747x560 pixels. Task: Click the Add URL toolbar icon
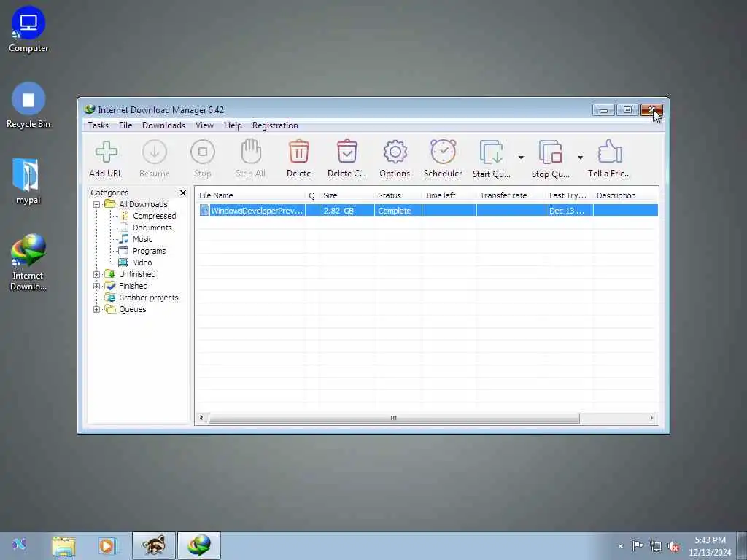[x=106, y=152]
